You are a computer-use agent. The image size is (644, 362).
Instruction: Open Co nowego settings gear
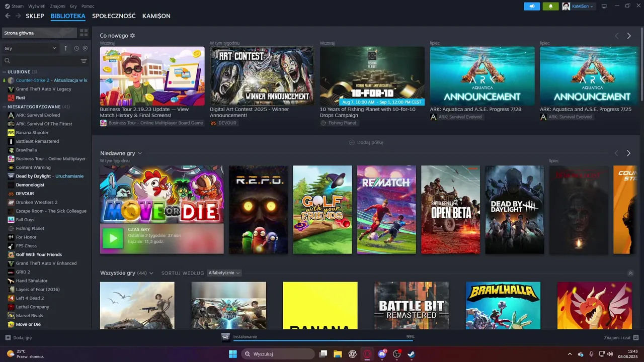133,36
